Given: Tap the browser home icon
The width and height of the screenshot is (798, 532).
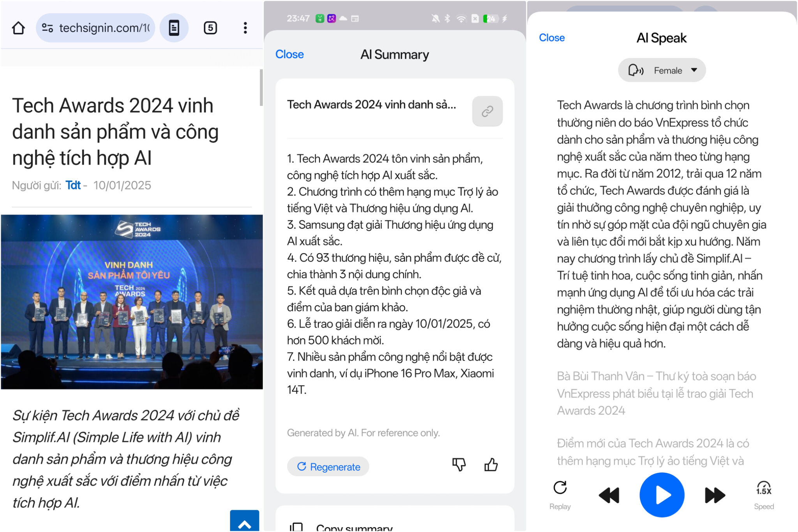Looking at the screenshot, I should (x=18, y=28).
